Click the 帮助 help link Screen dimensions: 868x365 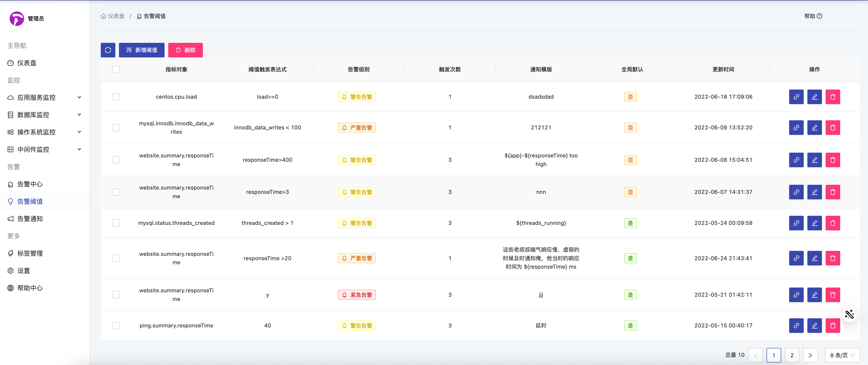(x=813, y=16)
